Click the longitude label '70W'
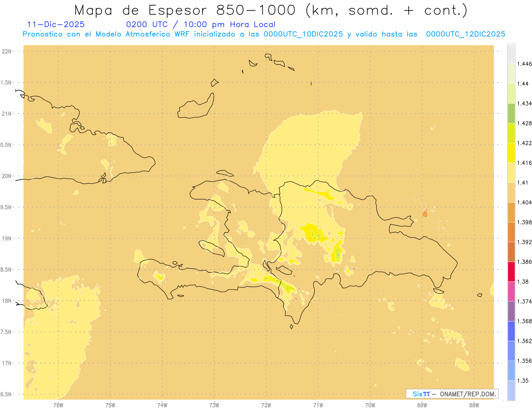Image resolution: width=532 pixels, height=411 pixels. click(370, 405)
